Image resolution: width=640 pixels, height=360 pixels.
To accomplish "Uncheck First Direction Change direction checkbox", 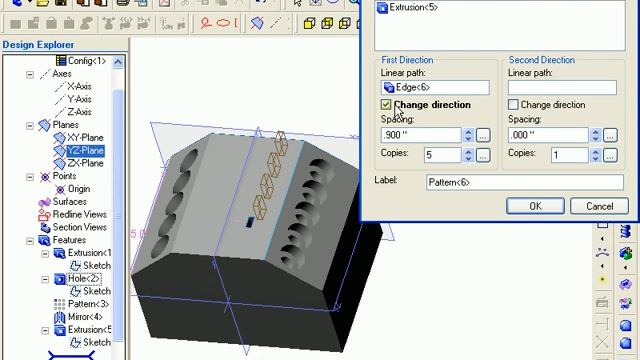I will point(386,104).
